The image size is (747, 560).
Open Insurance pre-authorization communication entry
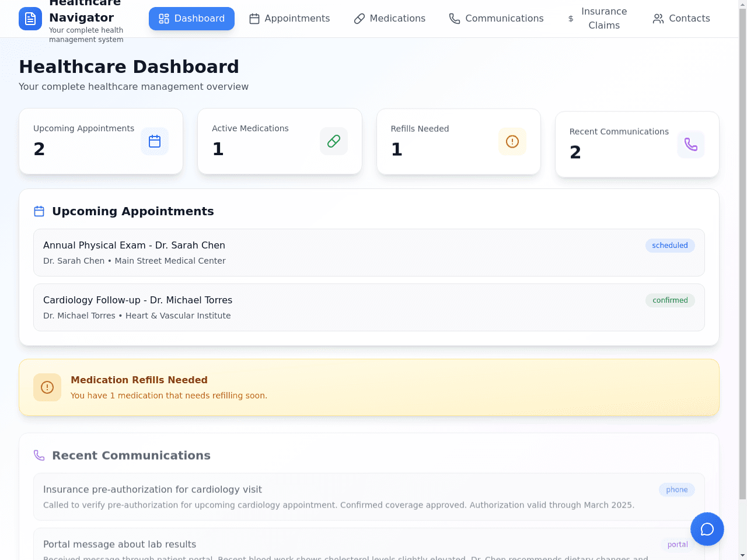point(369,497)
